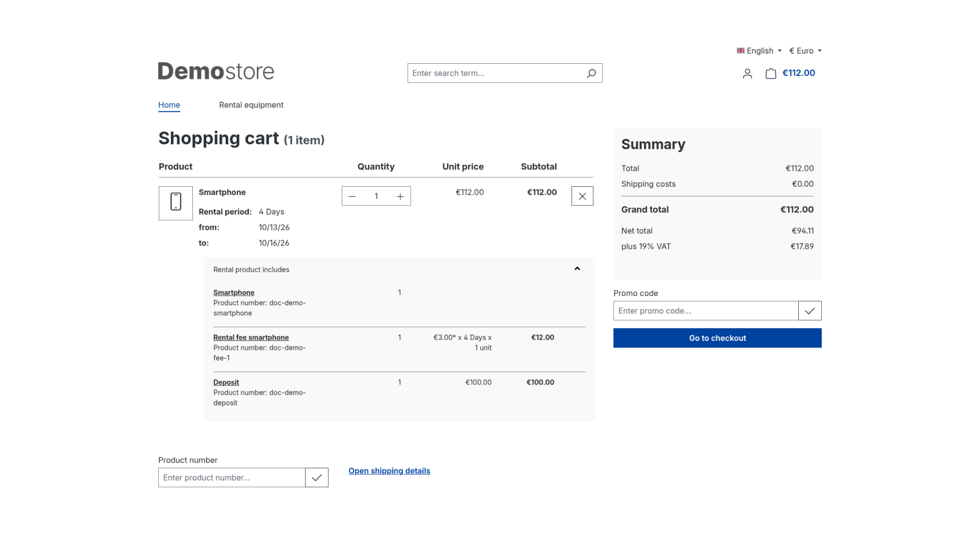Open the underlined Smartphone included-item link
Image resolution: width=980 pixels, height=551 pixels.
(234, 292)
